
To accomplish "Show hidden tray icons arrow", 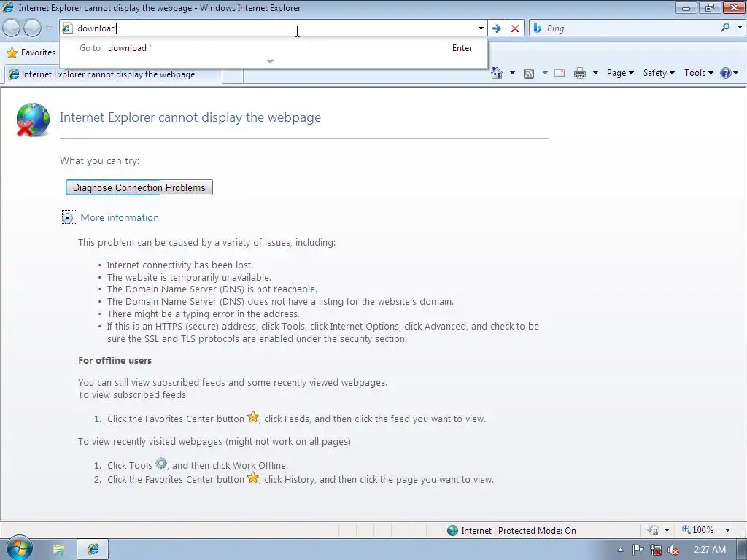I will [620, 550].
